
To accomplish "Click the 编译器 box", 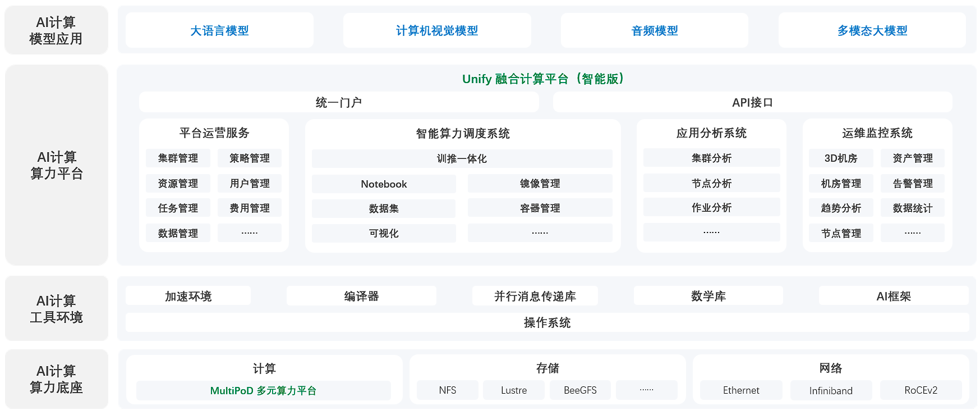I will 361,296.
